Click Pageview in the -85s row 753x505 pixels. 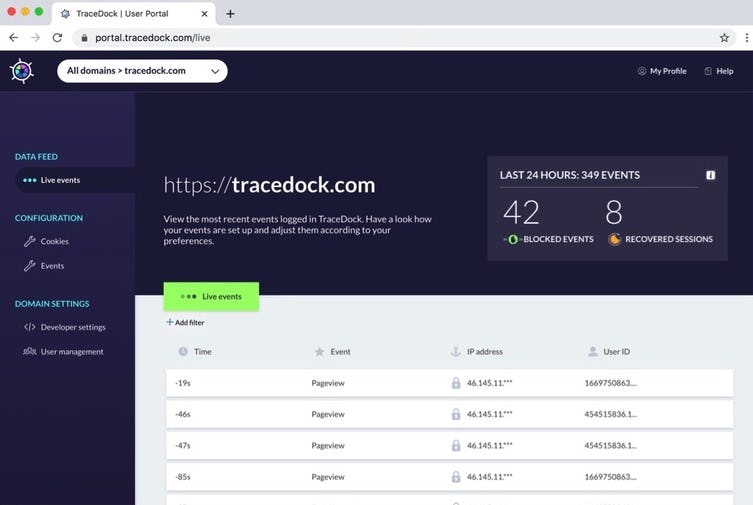click(x=328, y=477)
